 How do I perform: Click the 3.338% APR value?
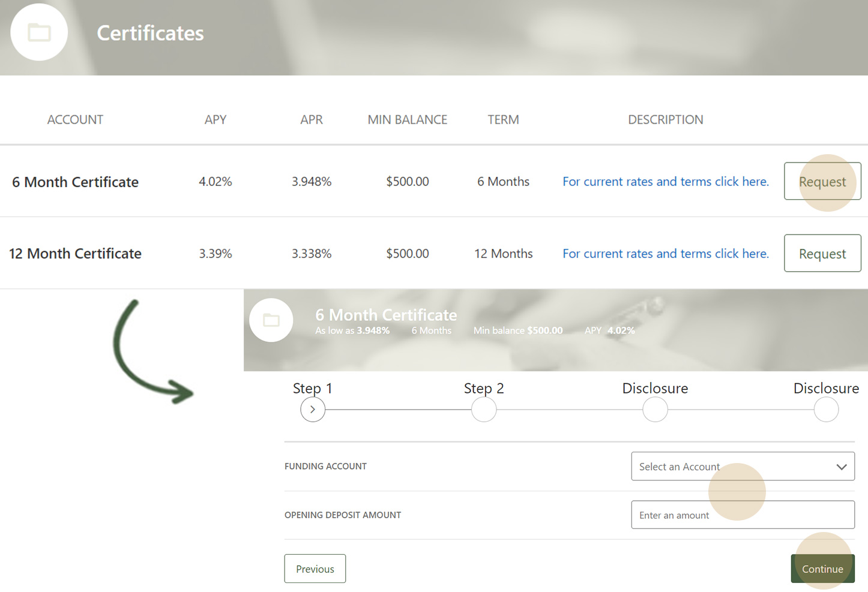click(312, 253)
